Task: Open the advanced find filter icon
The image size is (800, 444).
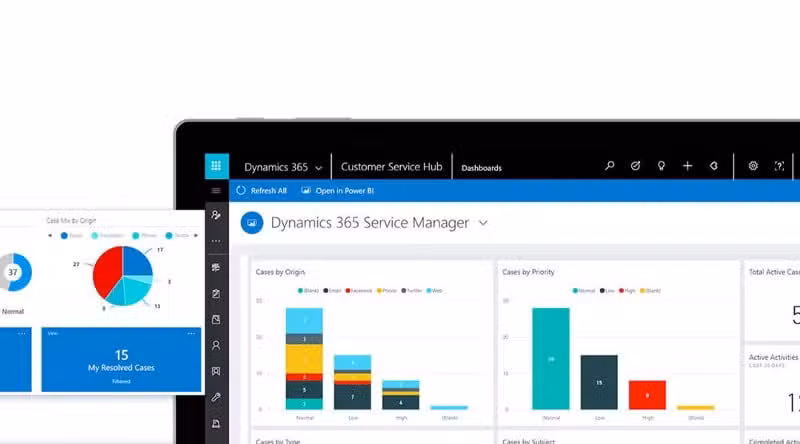Action: coord(713,165)
